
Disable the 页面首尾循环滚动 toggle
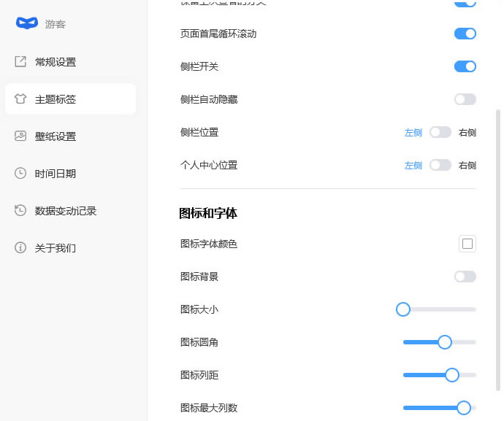click(465, 34)
